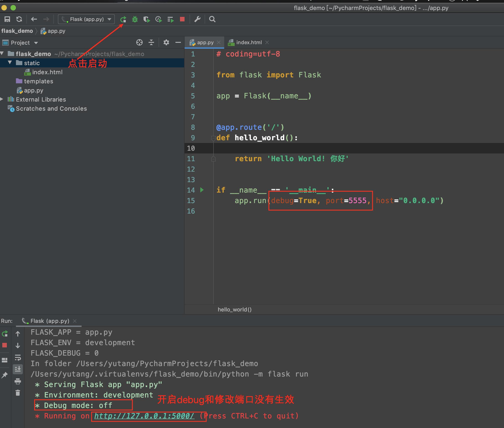The width and height of the screenshot is (504, 428).
Task: Toggle soft-wrap in Run console
Action: point(18,358)
